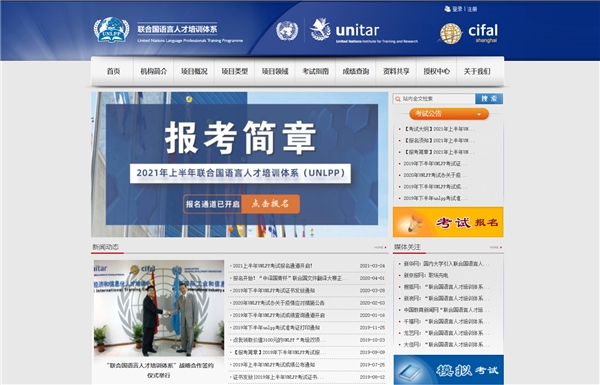The height and width of the screenshot is (385, 600).
Task: Select the 成绩查询 menu item
Action: [355, 71]
